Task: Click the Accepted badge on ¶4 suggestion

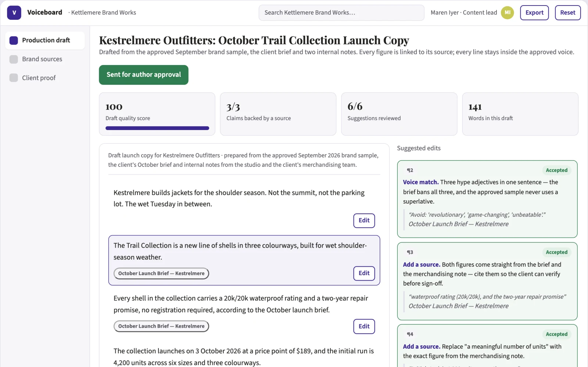Action: pos(556,334)
